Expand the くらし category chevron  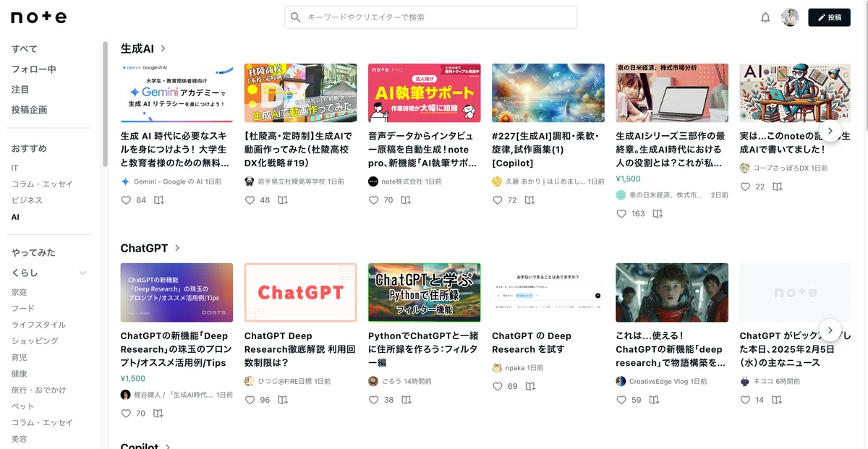(82, 273)
